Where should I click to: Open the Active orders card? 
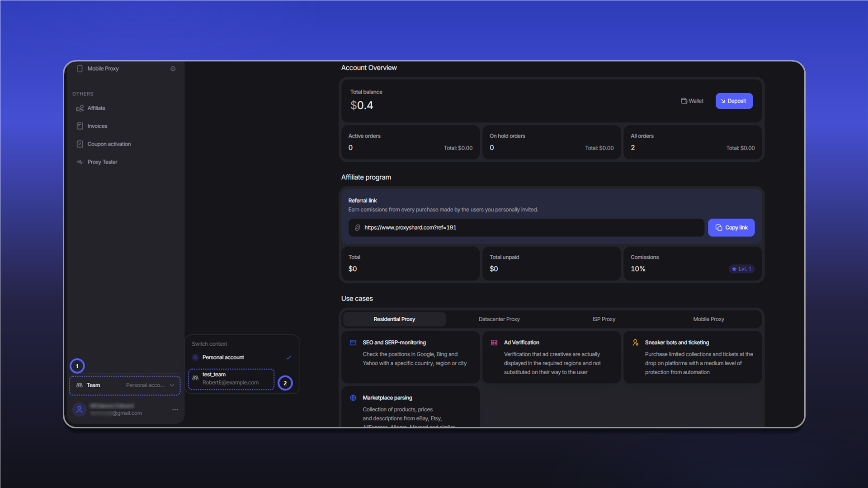[410, 142]
